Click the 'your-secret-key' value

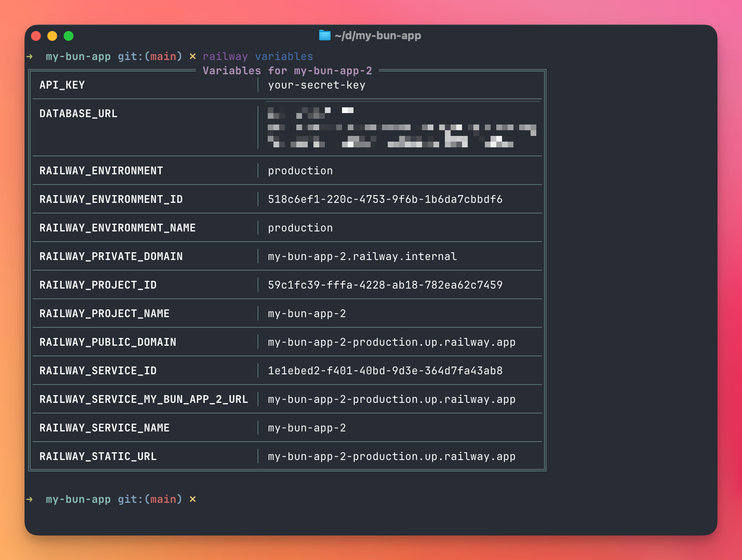[x=316, y=85]
